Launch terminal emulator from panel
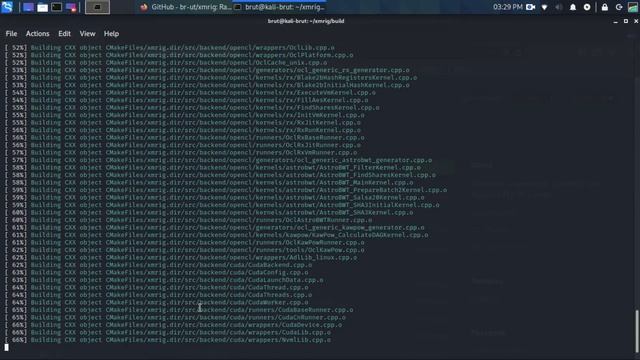This screenshot has height=360, width=640. 57,7
